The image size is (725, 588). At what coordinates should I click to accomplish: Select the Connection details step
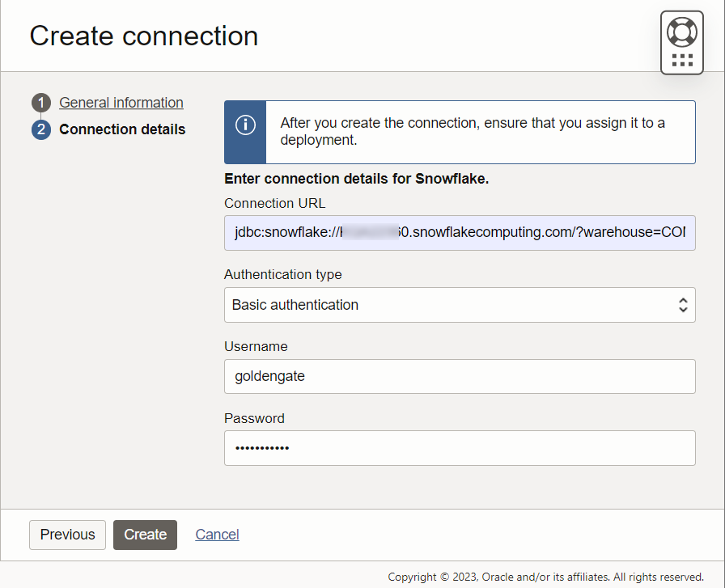[122, 129]
